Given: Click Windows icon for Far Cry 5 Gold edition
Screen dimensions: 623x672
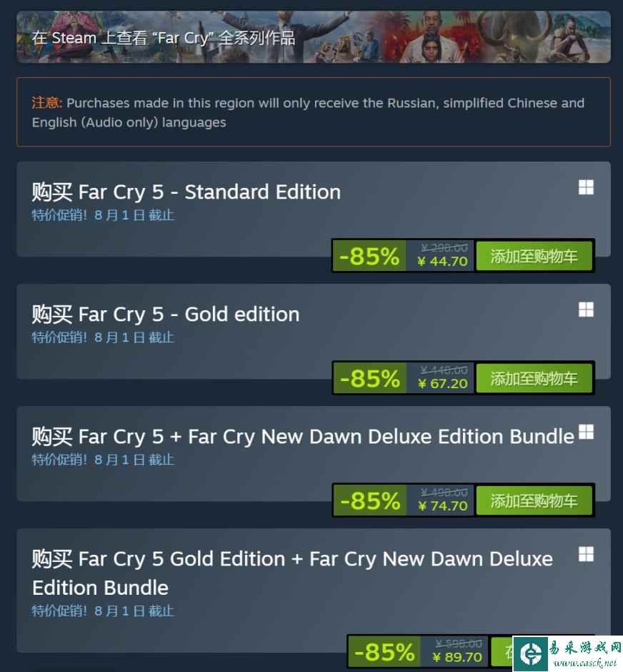Looking at the screenshot, I should click(586, 310).
